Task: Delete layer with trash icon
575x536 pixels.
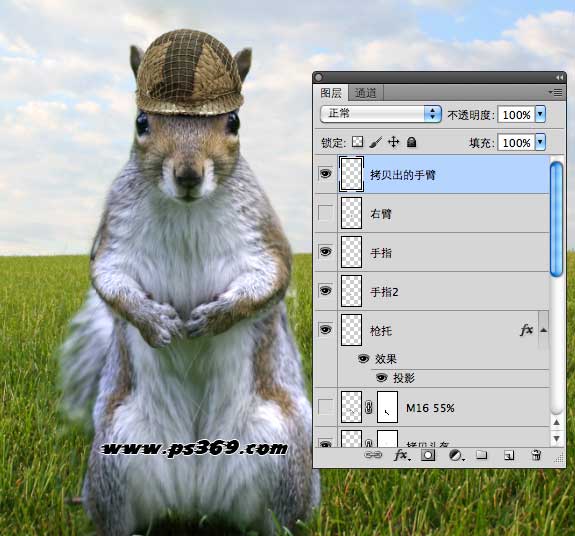Action: 536,455
